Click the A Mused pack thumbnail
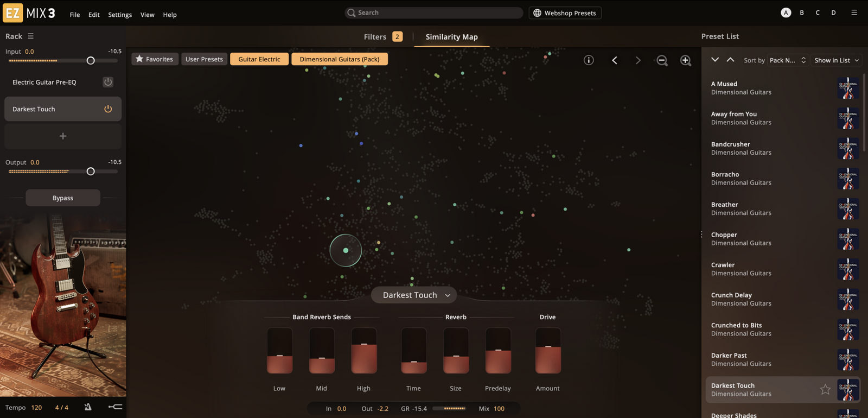 pos(848,88)
